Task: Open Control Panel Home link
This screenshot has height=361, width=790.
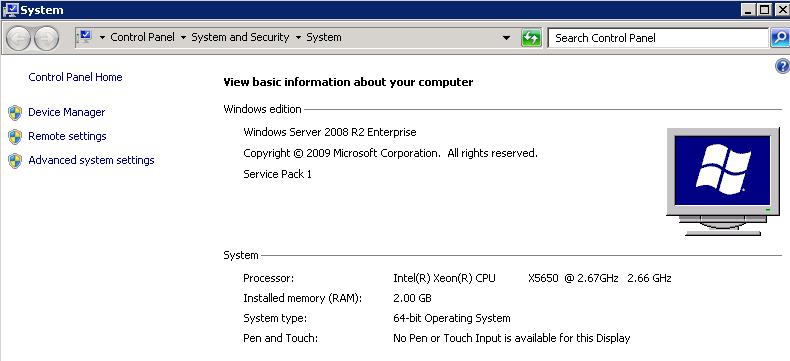Action: click(76, 77)
